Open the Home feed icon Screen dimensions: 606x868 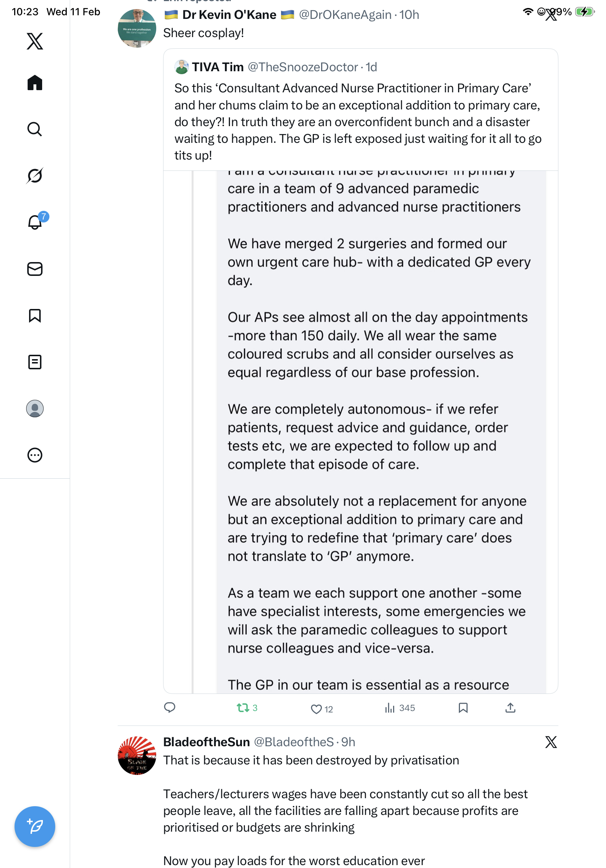[35, 83]
